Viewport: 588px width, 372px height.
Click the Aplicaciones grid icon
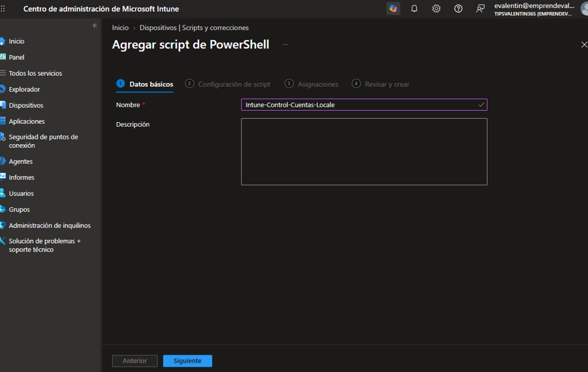[3, 121]
